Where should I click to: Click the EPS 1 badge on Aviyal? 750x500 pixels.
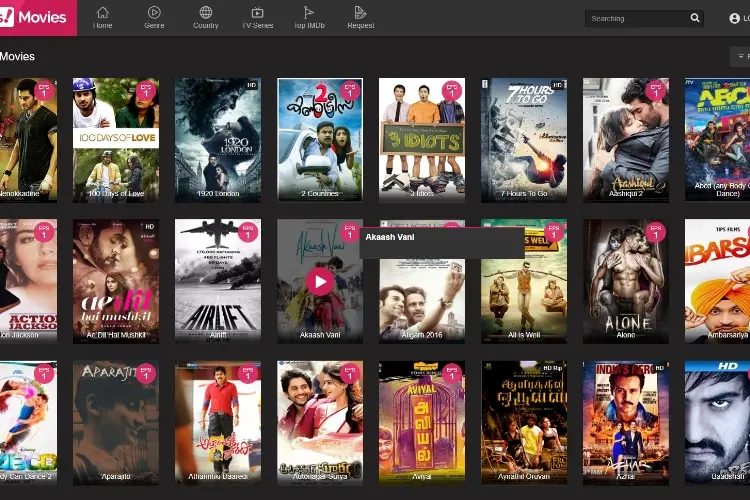click(452, 374)
